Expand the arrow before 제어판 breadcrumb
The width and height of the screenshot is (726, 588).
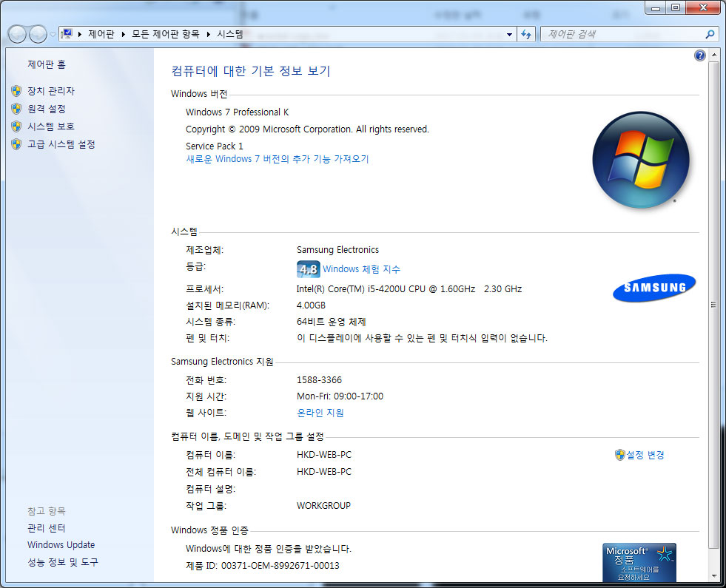pyautogui.click(x=80, y=34)
